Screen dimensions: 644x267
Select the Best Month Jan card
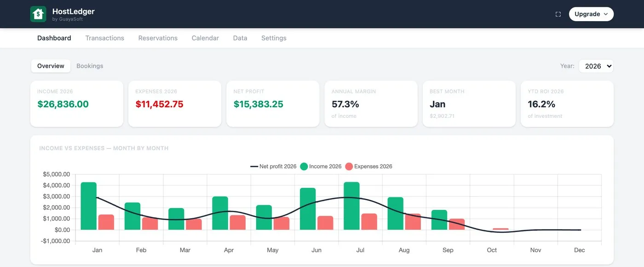(469, 104)
